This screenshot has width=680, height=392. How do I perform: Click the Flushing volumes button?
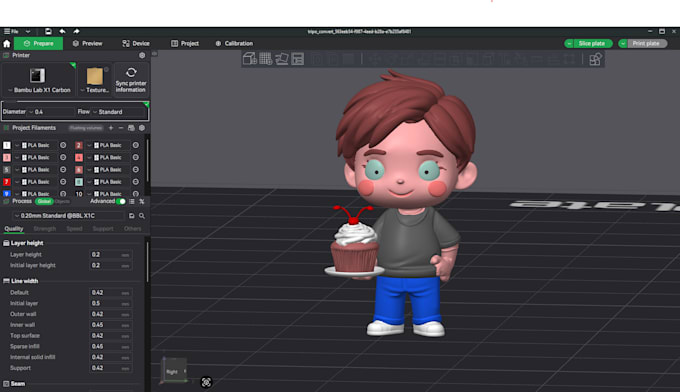[x=86, y=128]
